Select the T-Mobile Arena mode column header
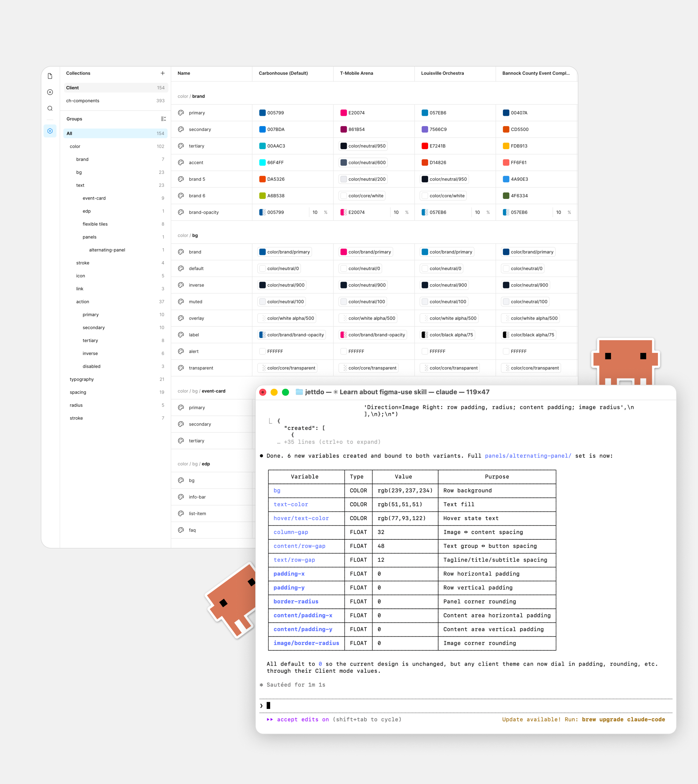Screen dimensions: 698x784 tap(356, 73)
